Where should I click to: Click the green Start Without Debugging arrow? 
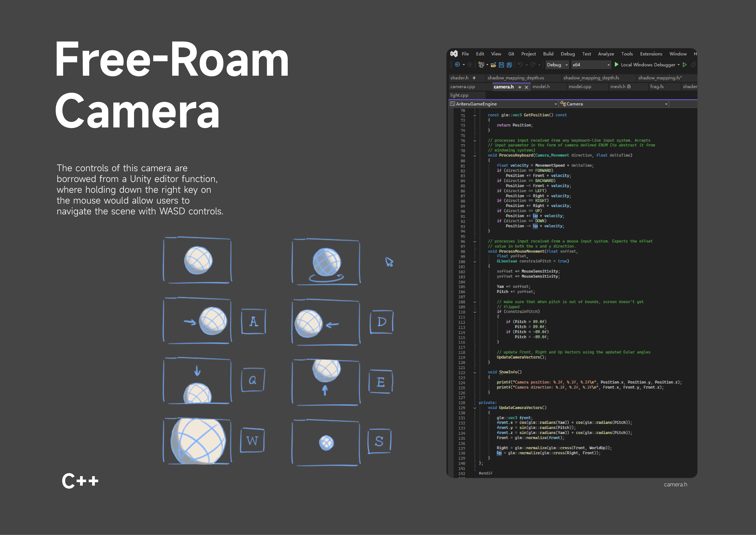point(684,64)
